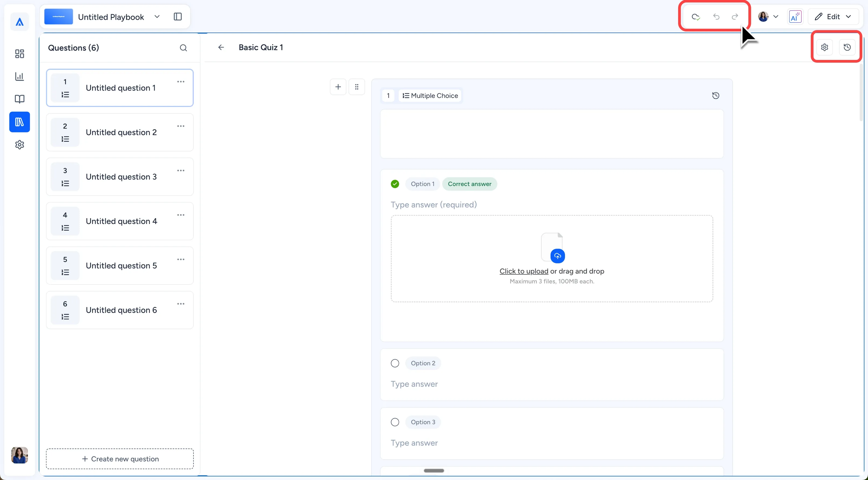The height and width of the screenshot is (480, 868).
Task: Click the 'Click to upload' link
Action: coord(524,271)
